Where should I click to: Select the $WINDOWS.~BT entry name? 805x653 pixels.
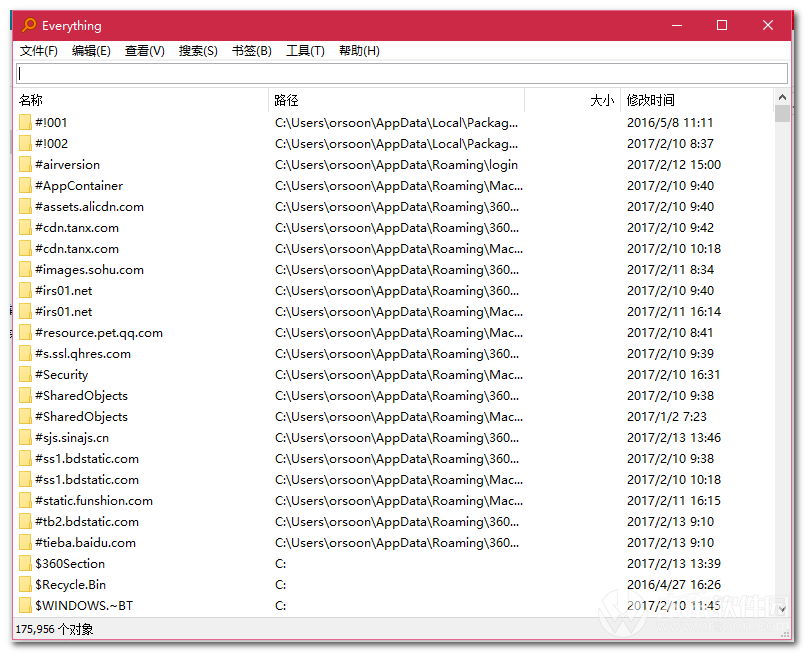point(84,606)
